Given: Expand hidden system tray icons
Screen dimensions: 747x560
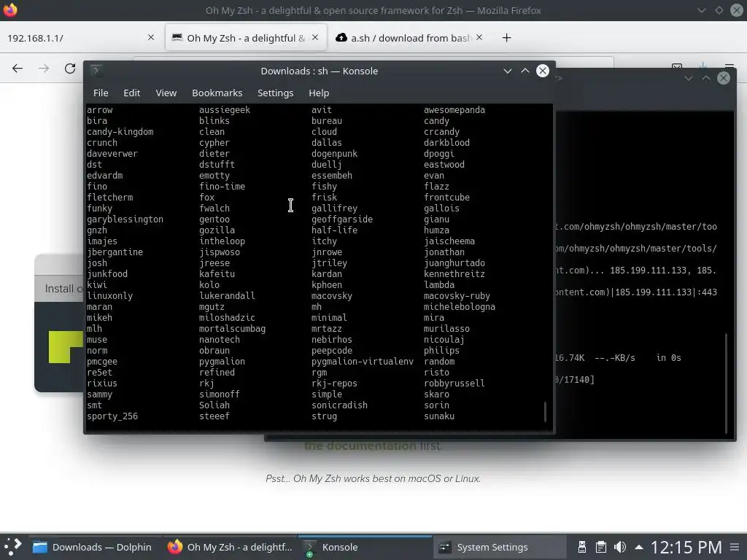Looking at the screenshot, I should click(x=639, y=547).
